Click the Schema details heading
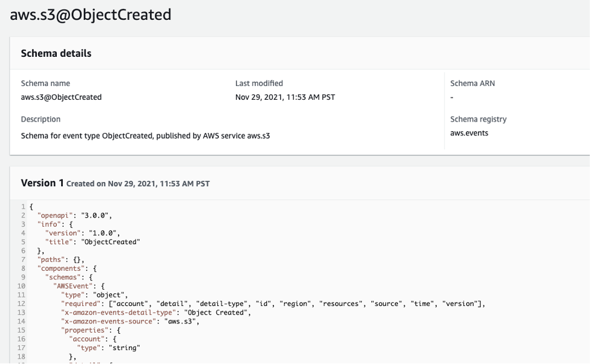 (x=56, y=53)
